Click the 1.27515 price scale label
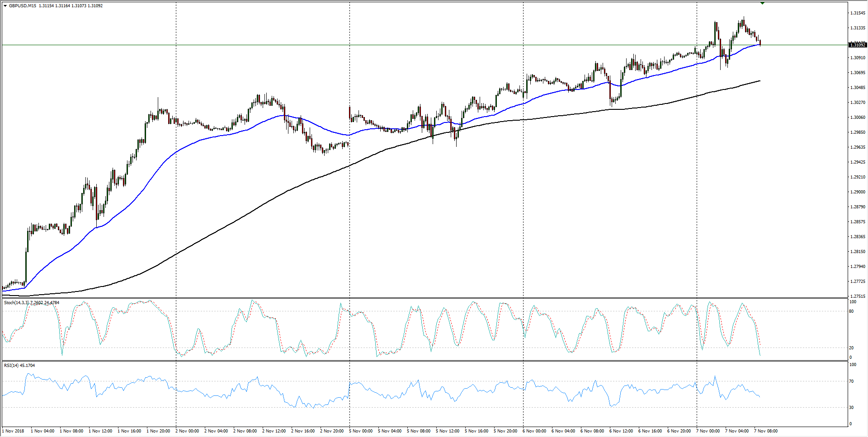The width and height of the screenshot is (868, 437). click(x=858, y=296)
